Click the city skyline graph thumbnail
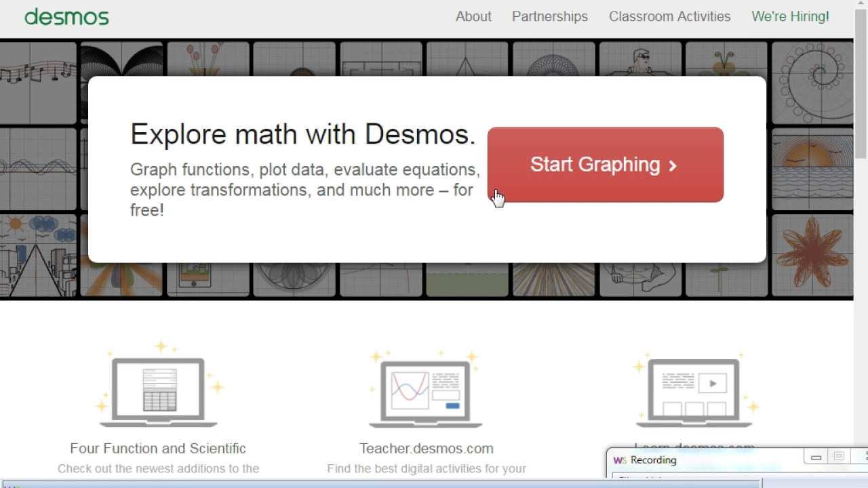The height and width of the screenshot is (488, 868). click(x=38, y=255)
